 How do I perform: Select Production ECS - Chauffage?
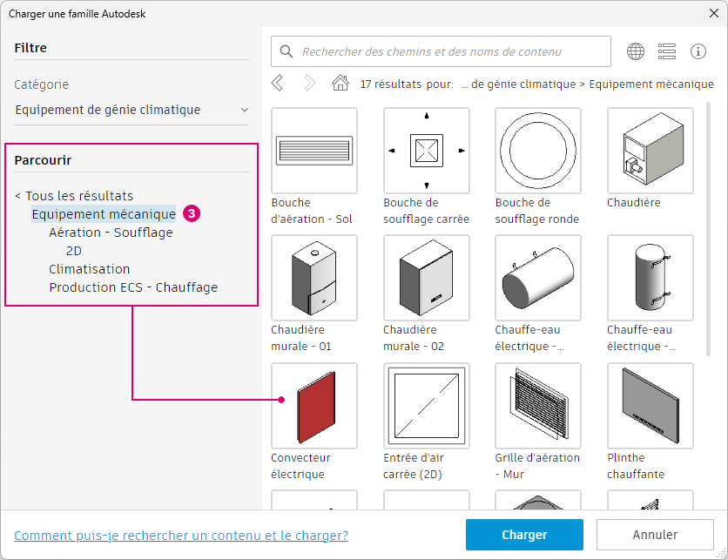pos(134,287)
